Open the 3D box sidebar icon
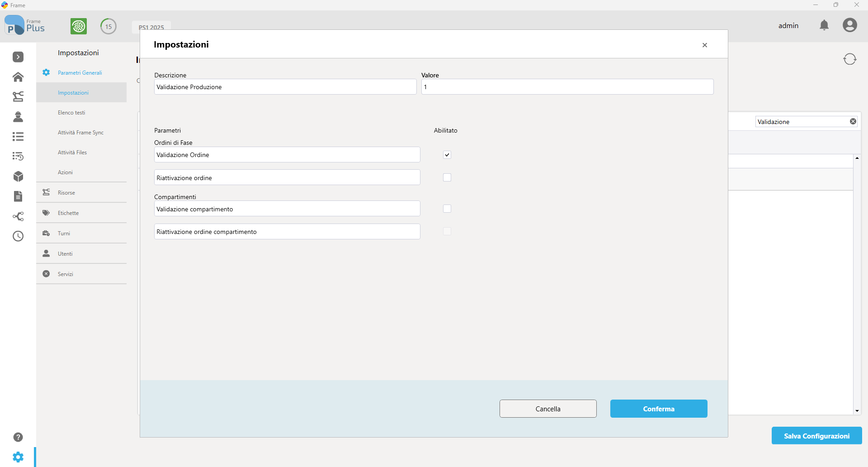Screen dimensions: 868x467 [x=18, y=176]
